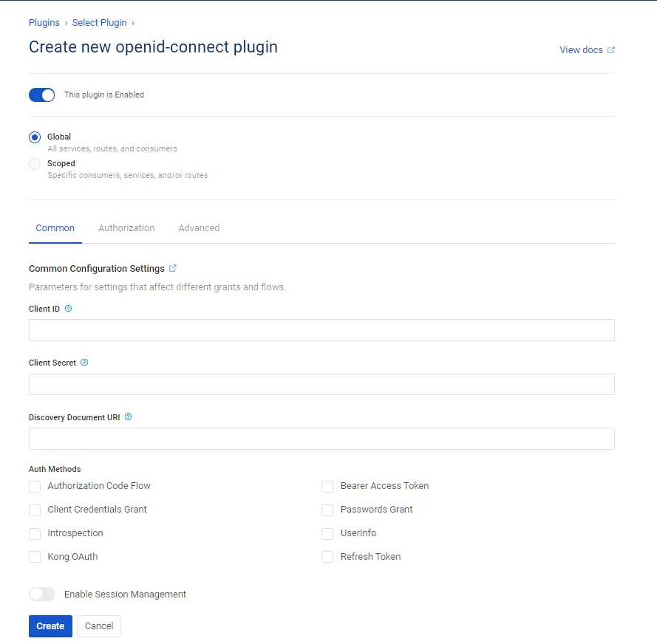Screen dimensions: 657x644
Task: Check the Bearer Access Token box
Action: tap(327, 487)
